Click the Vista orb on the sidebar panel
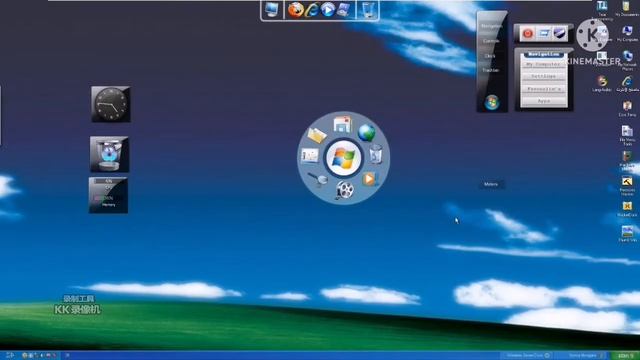The height and width of the screenshot is (360, 640). (492, 102)
